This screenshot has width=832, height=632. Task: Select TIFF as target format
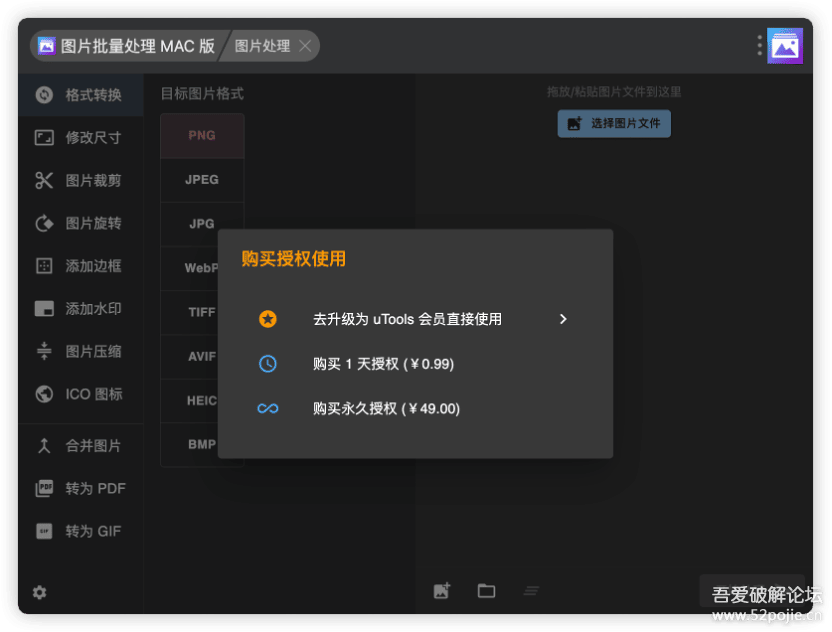[x=189, y=312]
